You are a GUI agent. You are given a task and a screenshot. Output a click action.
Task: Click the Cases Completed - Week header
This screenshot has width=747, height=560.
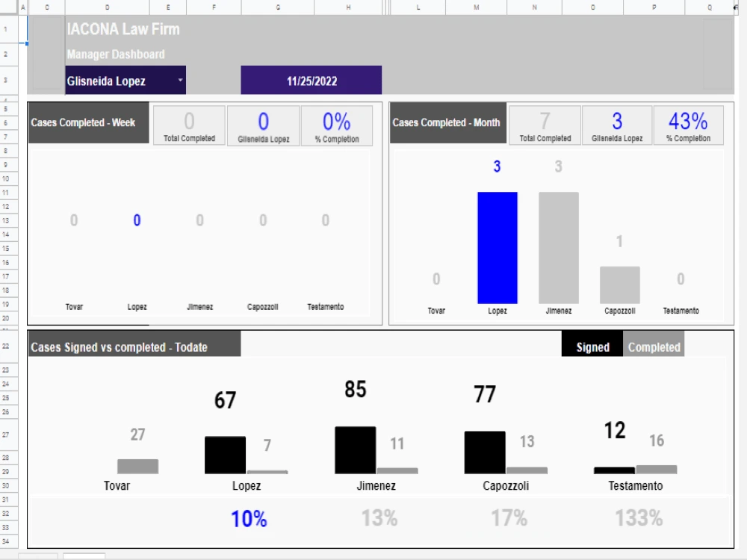click(x=87, y=122)
